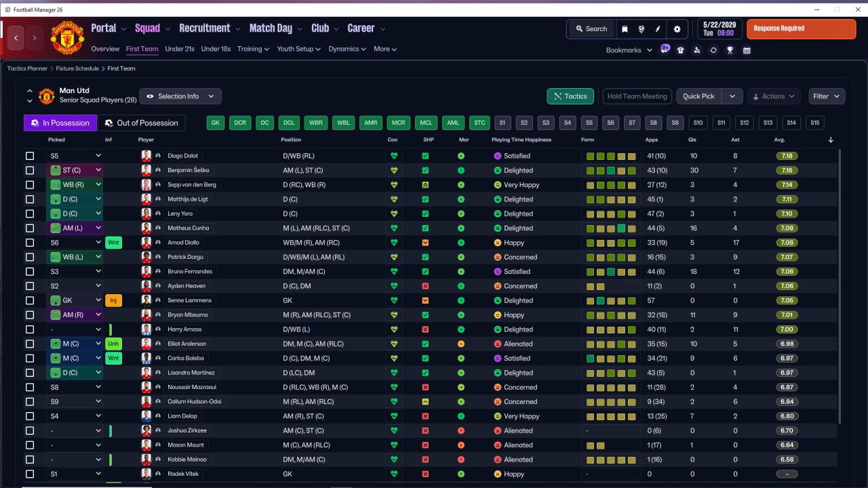Open the calendar schedule icon
Image resolution: width=868 pixels, height=488 pixels.
pos(747,50)
